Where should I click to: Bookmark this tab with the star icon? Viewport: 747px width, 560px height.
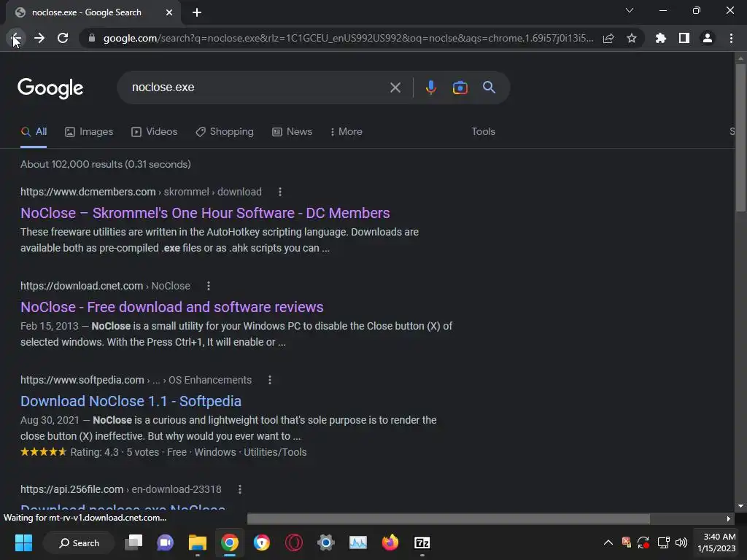click(632, 38)
